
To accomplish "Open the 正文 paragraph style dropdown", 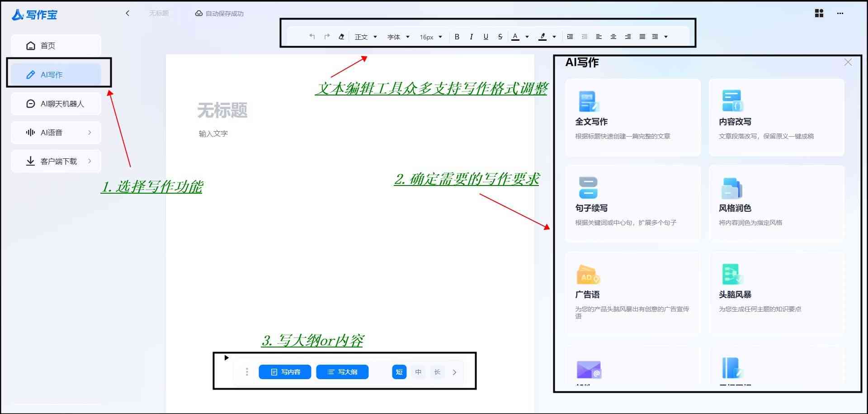I will point(366,37).
